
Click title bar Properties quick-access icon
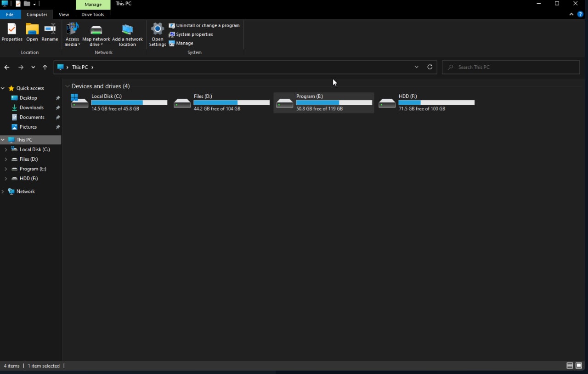tap(18, 4)
